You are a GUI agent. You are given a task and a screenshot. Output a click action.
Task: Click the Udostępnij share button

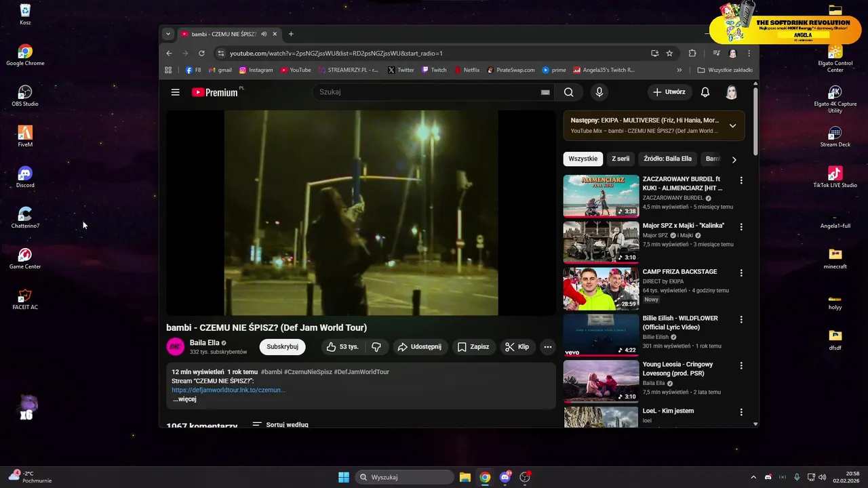[420, 347]
